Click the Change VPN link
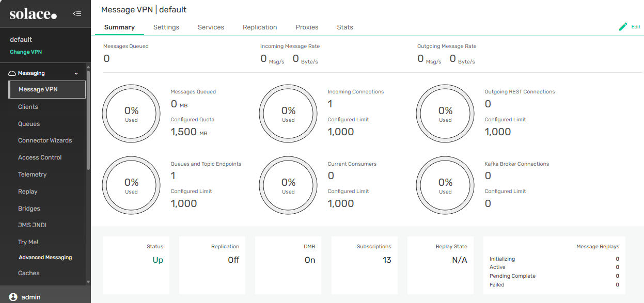The image size is (644, 303). pos(26,52)
